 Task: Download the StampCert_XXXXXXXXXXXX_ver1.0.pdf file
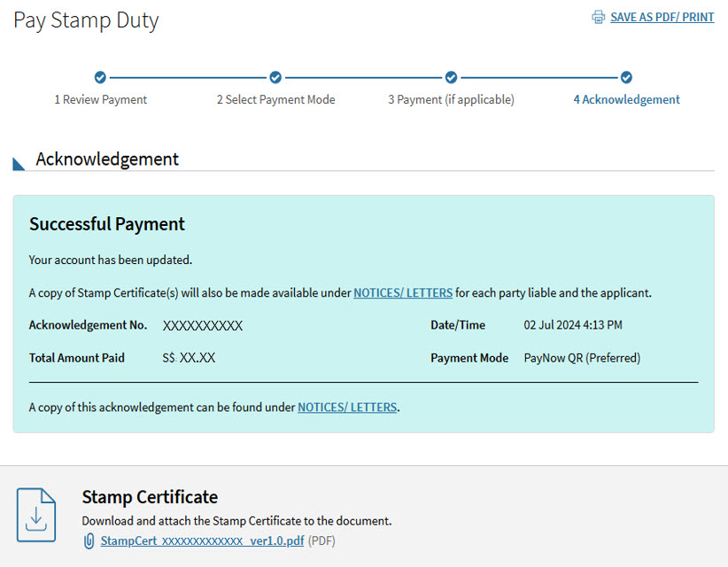201,540
